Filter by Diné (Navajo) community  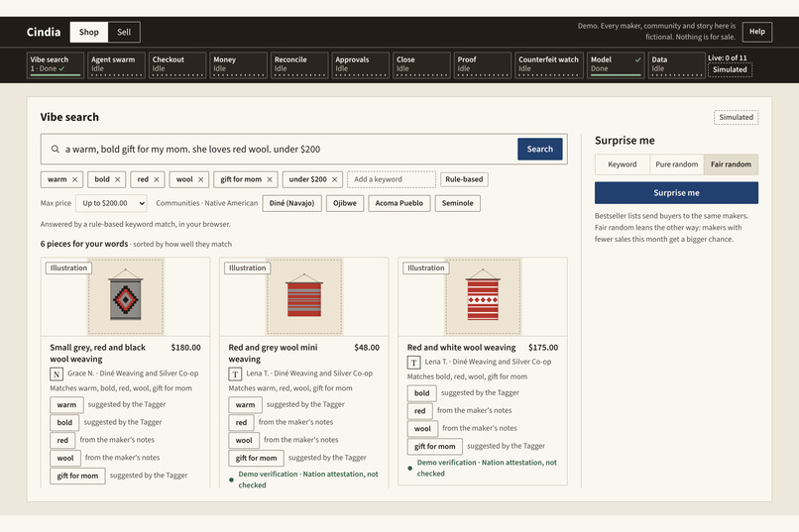point(292,203)
